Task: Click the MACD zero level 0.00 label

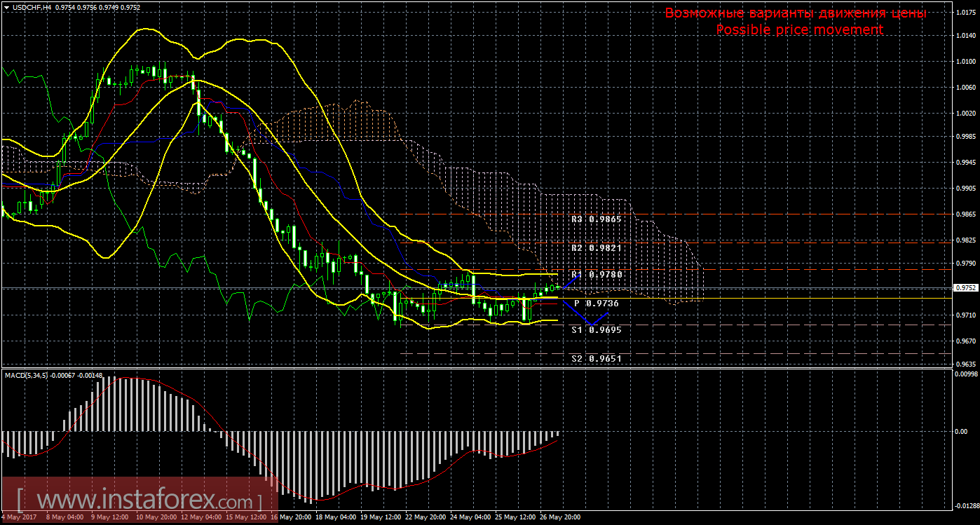Action: tap(960, 431)
